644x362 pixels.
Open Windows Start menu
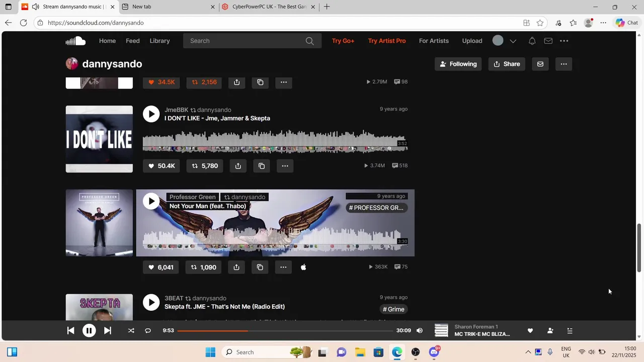(x=210, y=352)
